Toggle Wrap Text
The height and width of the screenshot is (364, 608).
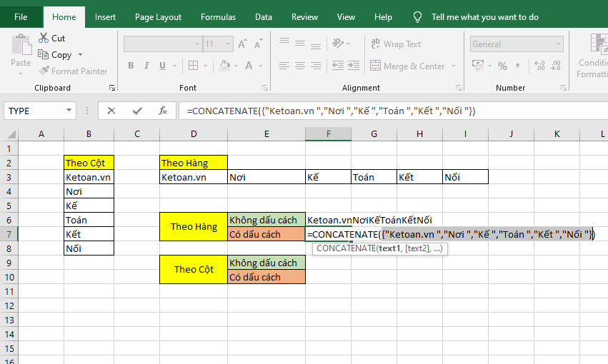coord(396,44)
